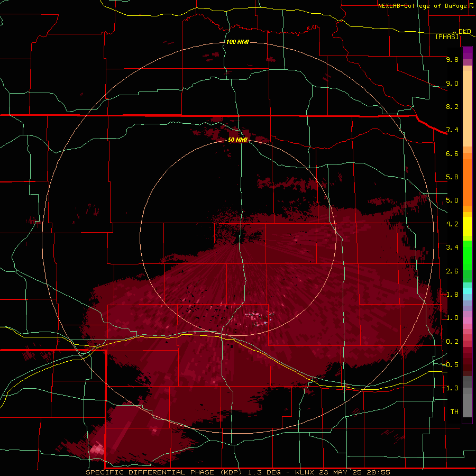Click the 8.2 value on the legend
Viewport: 476px width, 476px height.
452,106
